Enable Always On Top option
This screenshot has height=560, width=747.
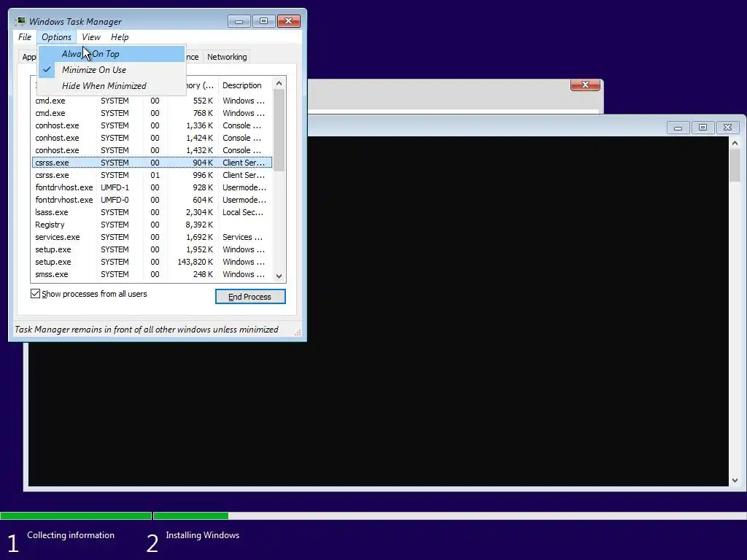(x=112, y=54)
